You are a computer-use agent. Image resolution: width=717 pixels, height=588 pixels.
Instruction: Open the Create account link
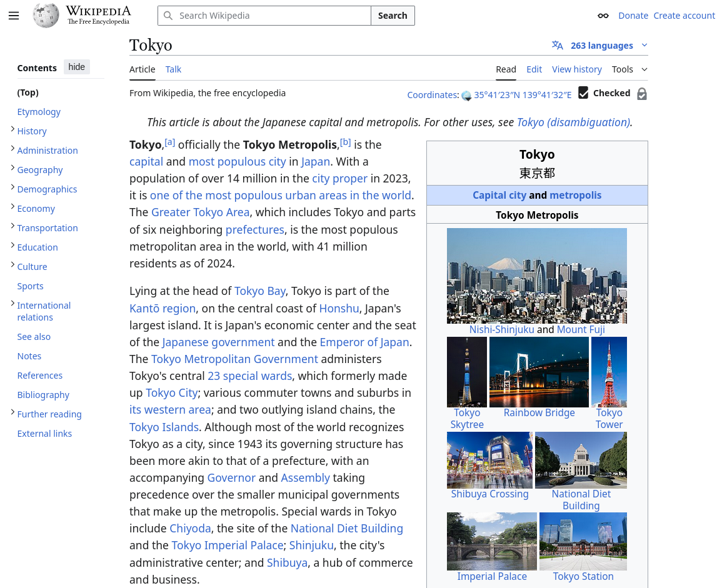point(684,16)
